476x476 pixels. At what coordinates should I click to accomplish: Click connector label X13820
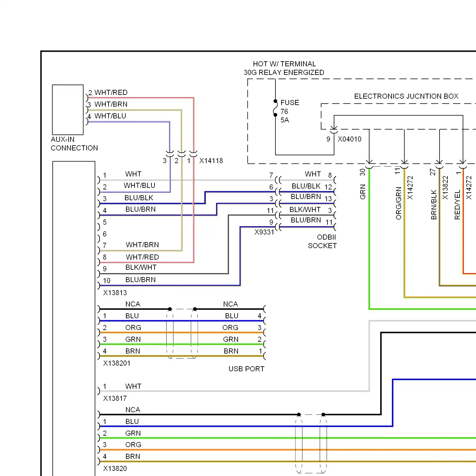pos(115,468)
